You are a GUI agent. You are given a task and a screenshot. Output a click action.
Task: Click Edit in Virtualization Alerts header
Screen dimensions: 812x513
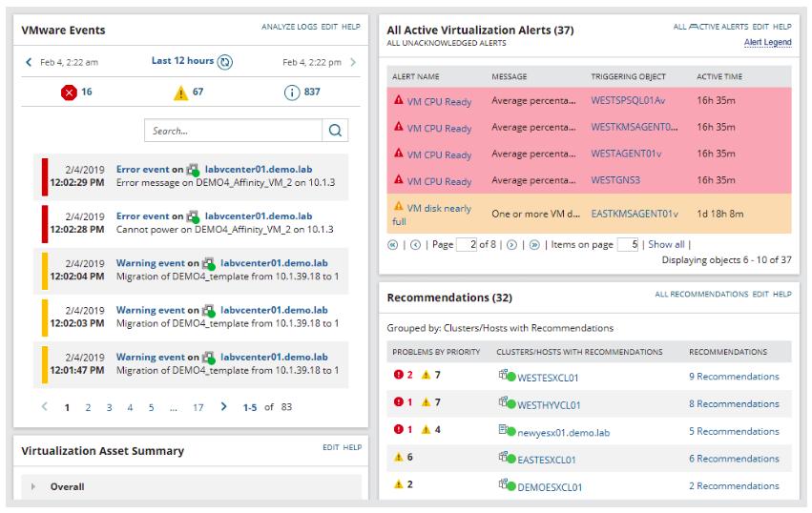click(x=760, y=27)
